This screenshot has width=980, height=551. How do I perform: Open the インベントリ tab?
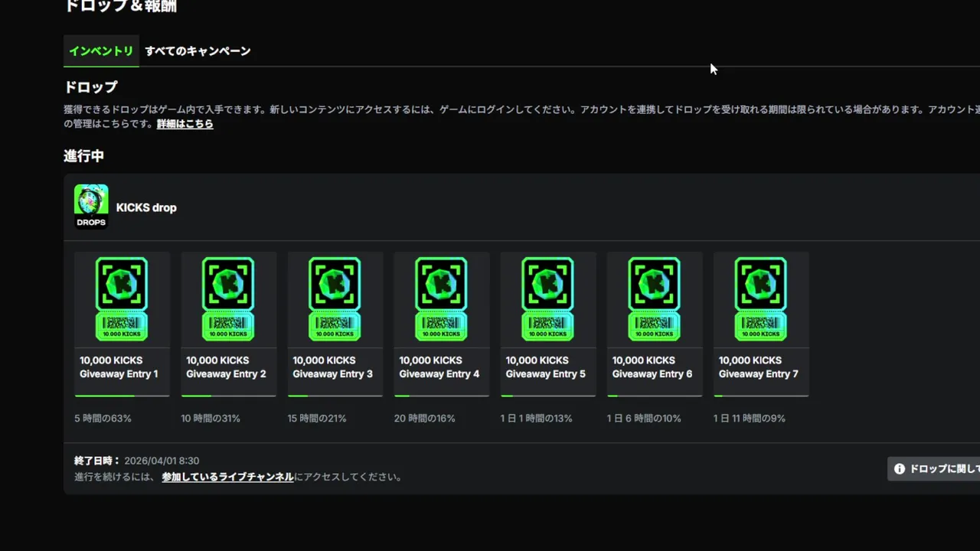(101, 51)
